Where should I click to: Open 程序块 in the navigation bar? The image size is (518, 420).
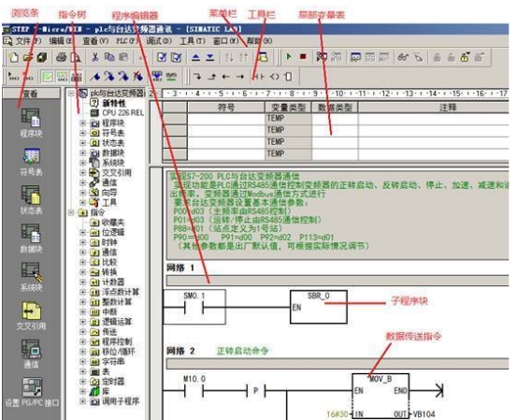[x=31, y=123]
